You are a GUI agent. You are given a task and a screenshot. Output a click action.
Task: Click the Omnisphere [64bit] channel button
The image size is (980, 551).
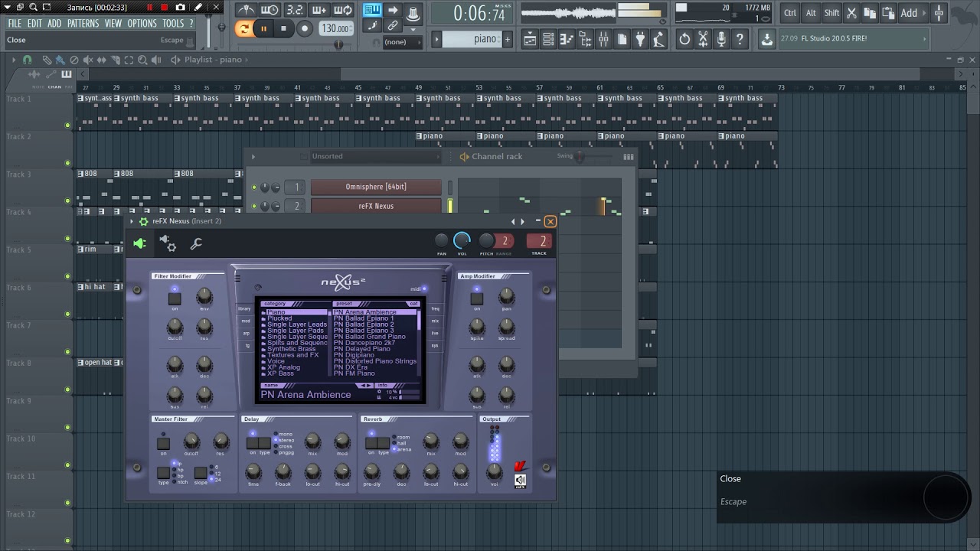click(376, 187)
